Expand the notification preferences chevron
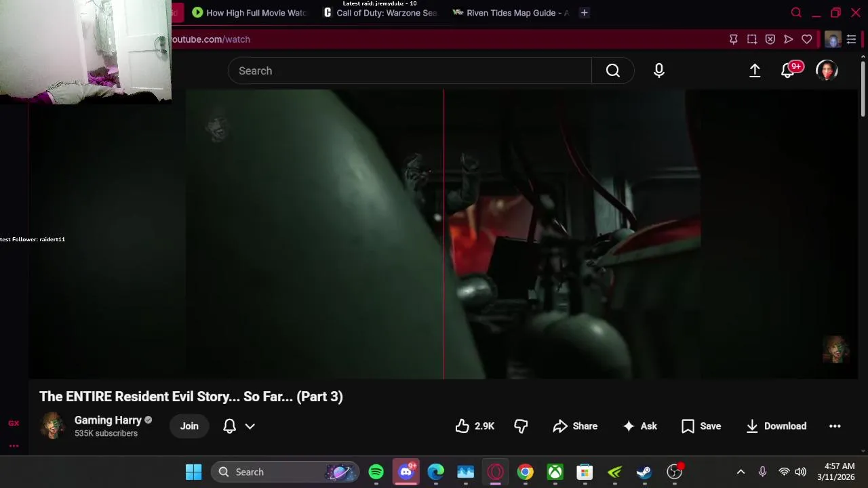The height and width of the screenshot is (488, 868). 250,426
